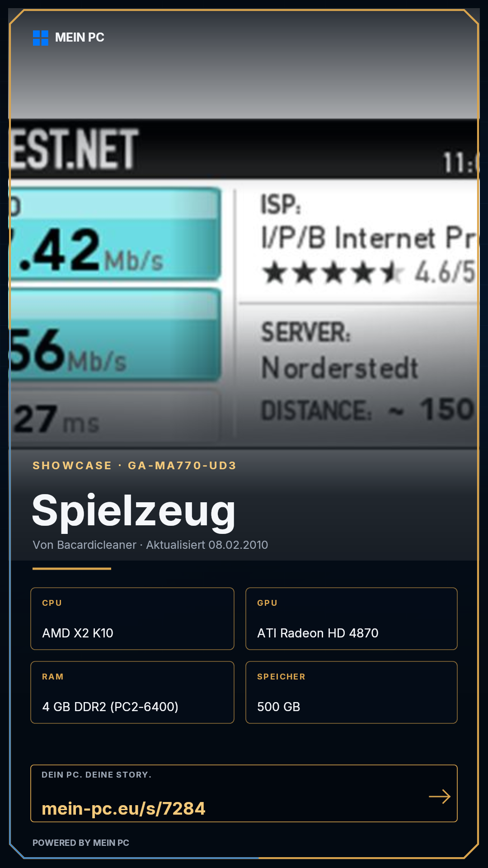Image resolution: width=488 pixels, height=868 pixels.
Task: Select the RAM 4 GB DDR2 card
Action: point(132,692)
